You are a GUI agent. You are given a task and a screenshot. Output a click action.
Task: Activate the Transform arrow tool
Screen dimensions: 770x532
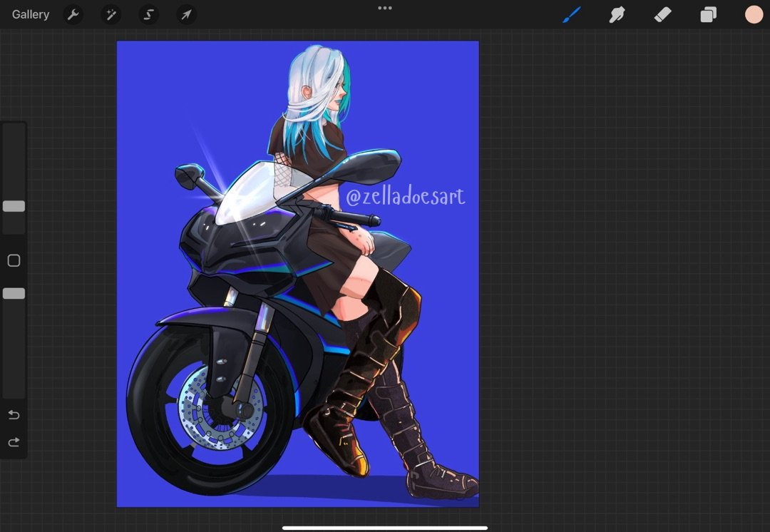(186, 14)
